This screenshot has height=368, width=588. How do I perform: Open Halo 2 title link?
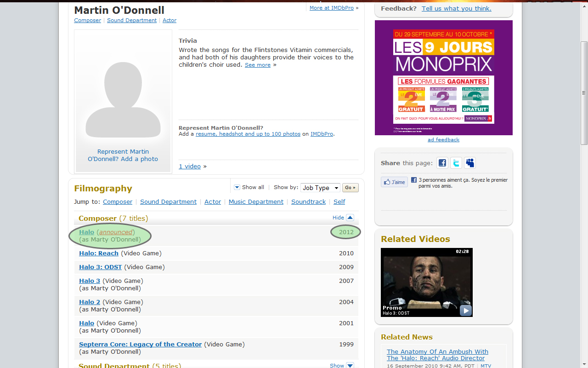coord(90,302)
